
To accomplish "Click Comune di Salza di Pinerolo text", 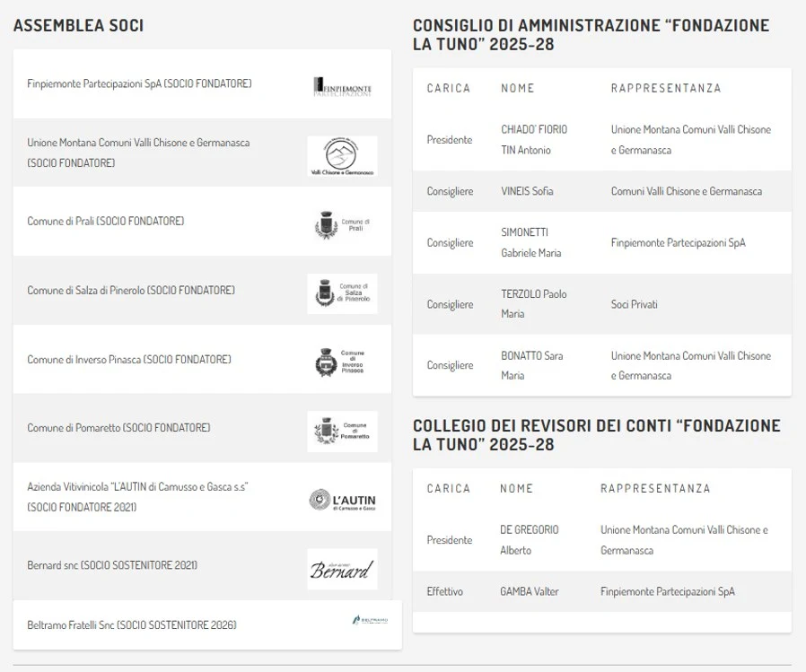I will coord(131,291).
